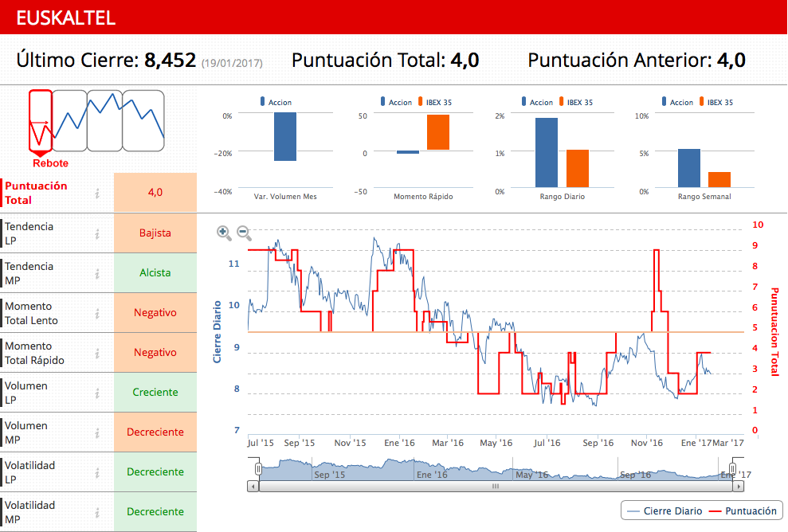Click the Tendencia MP row label
Viewport: 788px width, 532px height.
[29, 273]
